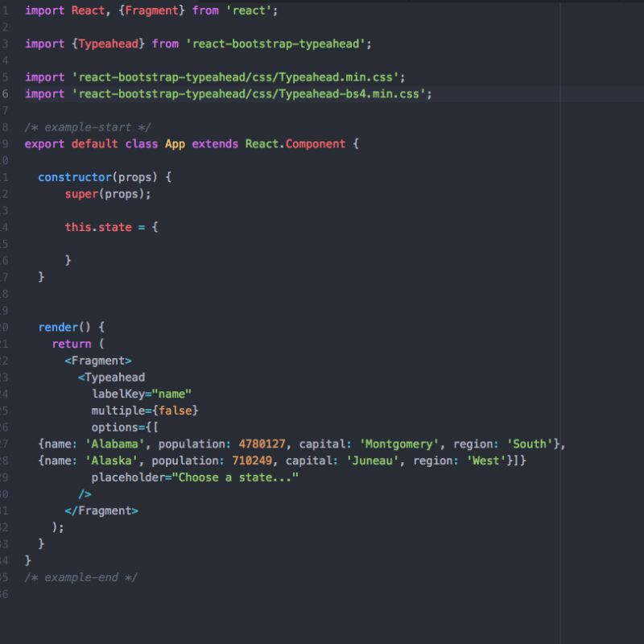Viewport: 644px width, 644px height.
Task: Click the labelKey attribute value
Action: [x=171, y=394]
